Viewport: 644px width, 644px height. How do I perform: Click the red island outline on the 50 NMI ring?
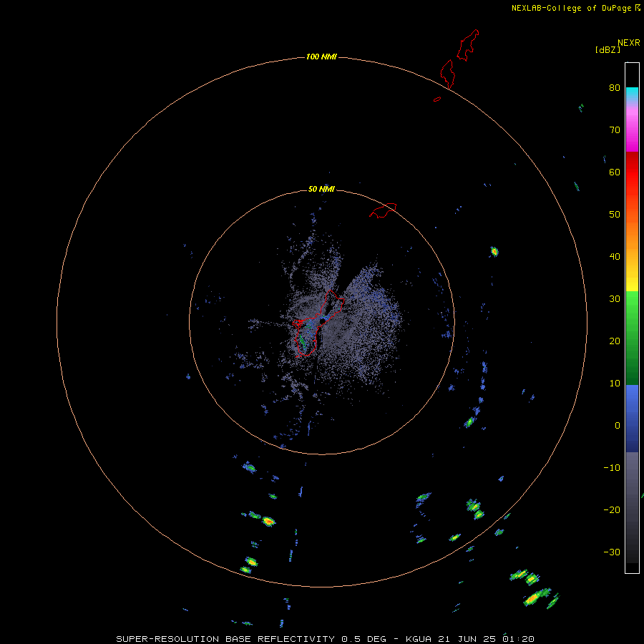383,210
